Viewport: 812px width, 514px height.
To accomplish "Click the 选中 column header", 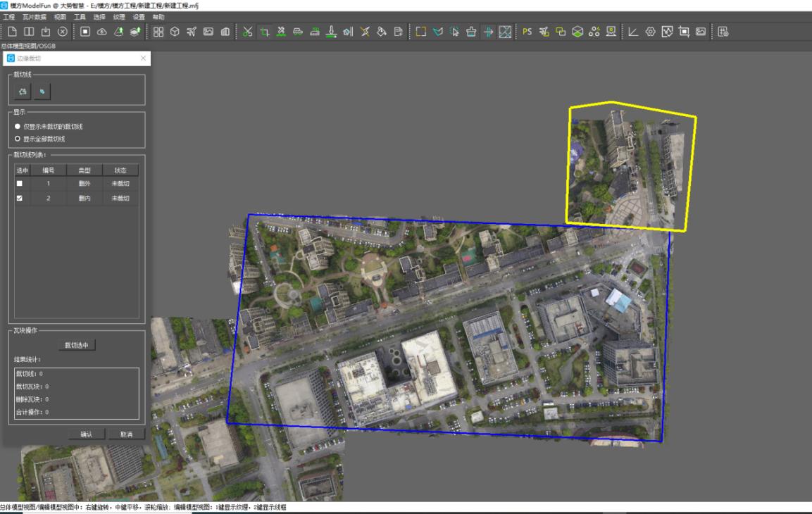I will pos(23,170).
